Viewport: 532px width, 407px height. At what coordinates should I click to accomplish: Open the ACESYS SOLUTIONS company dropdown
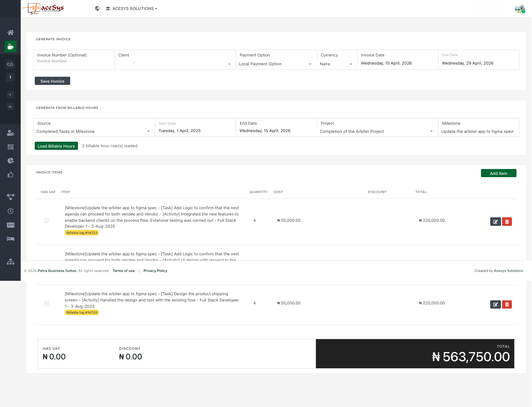tap(131, 8)
